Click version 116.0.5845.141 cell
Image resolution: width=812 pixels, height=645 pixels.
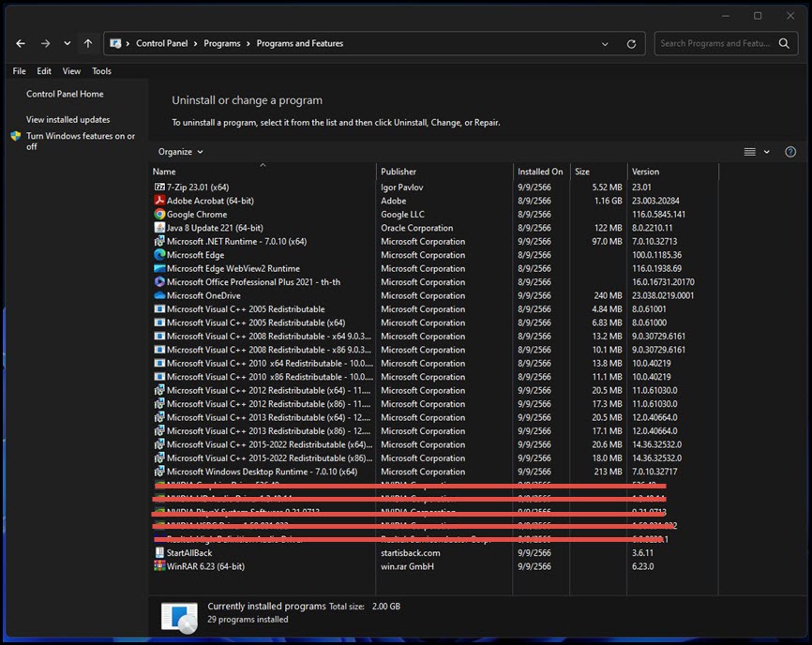658,214
